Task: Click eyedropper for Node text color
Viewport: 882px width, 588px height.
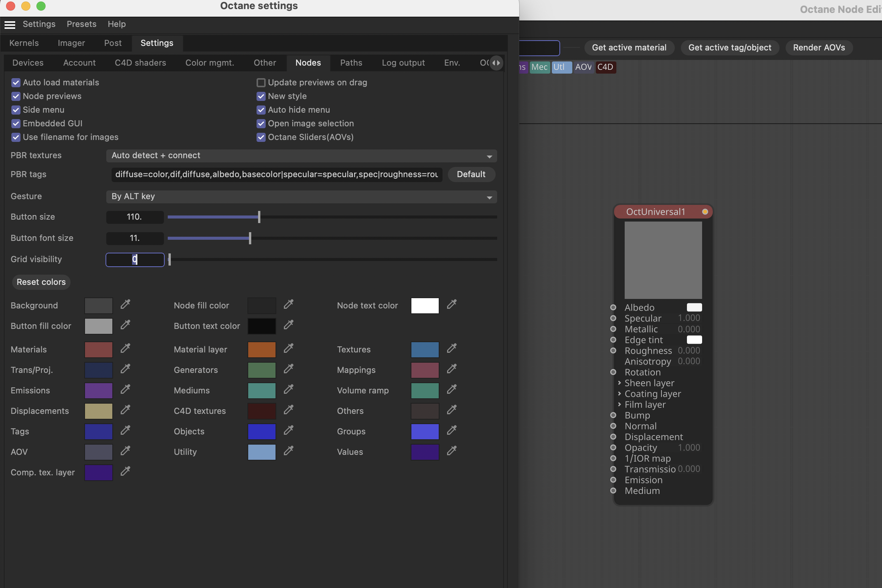Action: pyautogui.click(x=452, y=304)
